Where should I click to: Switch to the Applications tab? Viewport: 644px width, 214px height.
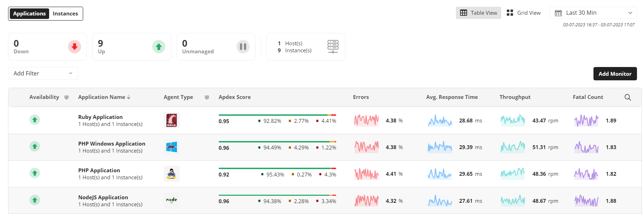pos(29,14)
